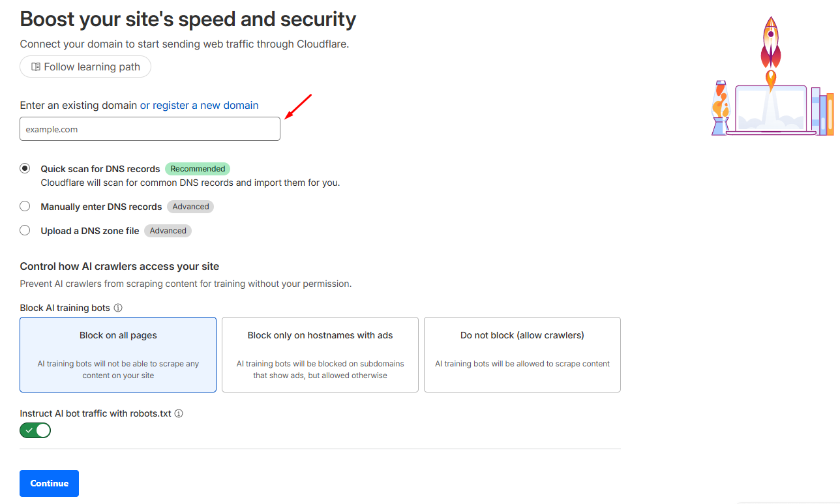This screenshot has width=840, height=504.
Task: Select Do not block (allow crawlers) card
Action: 522,355
